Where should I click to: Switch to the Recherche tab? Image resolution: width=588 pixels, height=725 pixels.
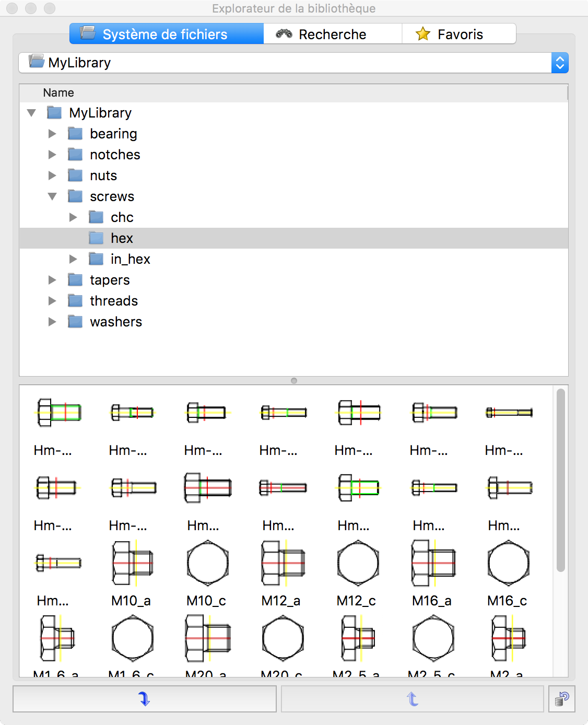click(332, 34)
